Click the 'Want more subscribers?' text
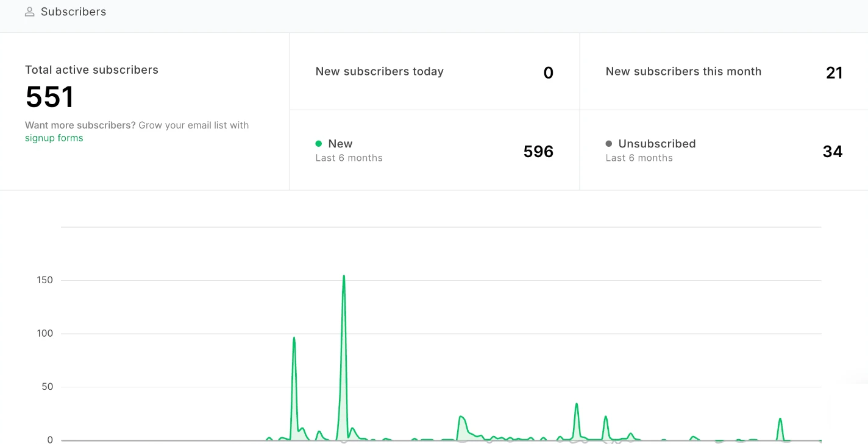The width and height of the screenshot is (868, 444). click(80, 125)
